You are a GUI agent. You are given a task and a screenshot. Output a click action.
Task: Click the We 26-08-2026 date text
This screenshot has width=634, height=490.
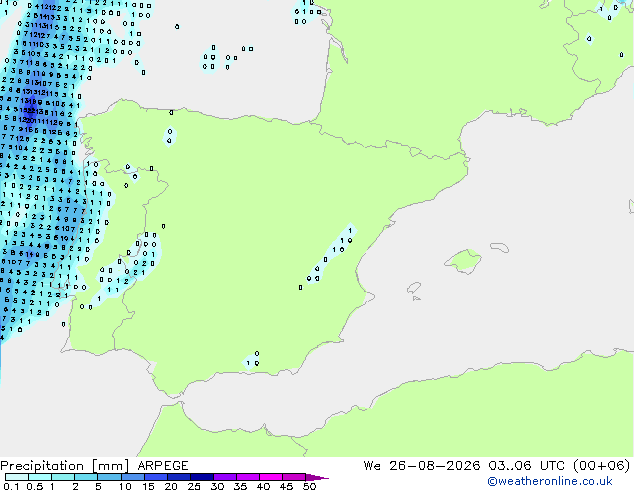point(422,466)
